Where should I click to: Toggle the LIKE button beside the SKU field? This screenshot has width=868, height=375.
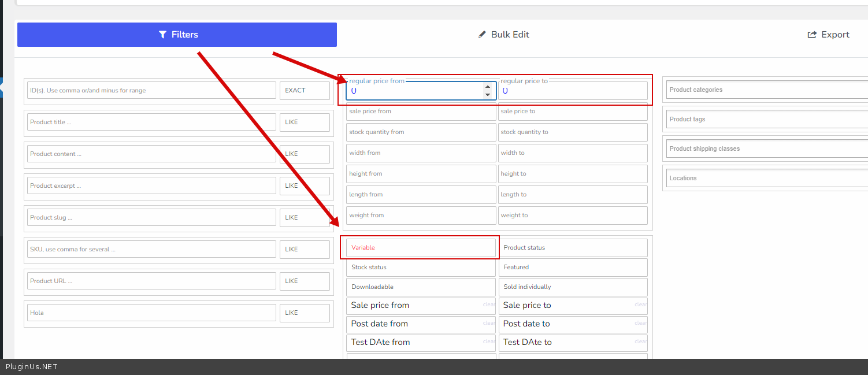coord(305,250)
